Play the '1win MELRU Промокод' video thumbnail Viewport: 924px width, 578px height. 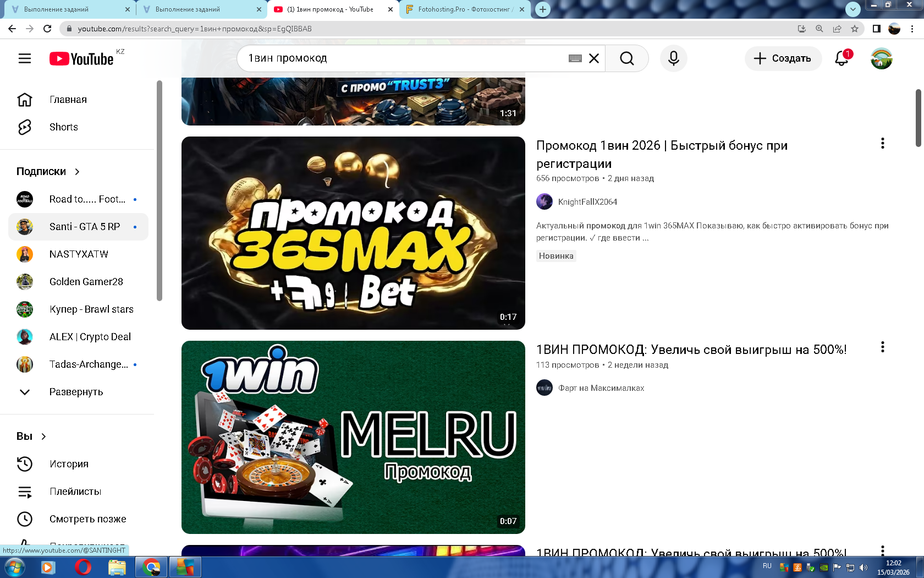coord(353,437)
